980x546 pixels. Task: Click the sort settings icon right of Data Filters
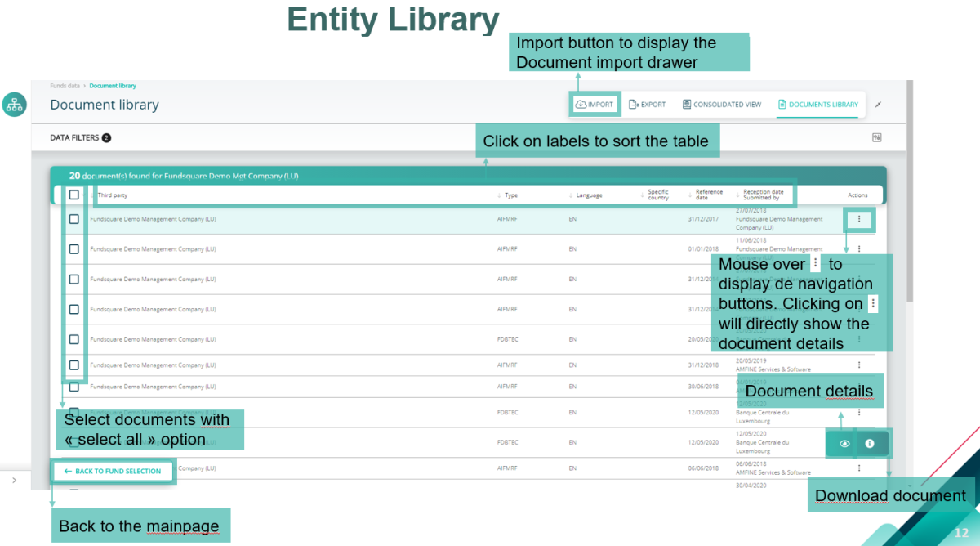877,138
